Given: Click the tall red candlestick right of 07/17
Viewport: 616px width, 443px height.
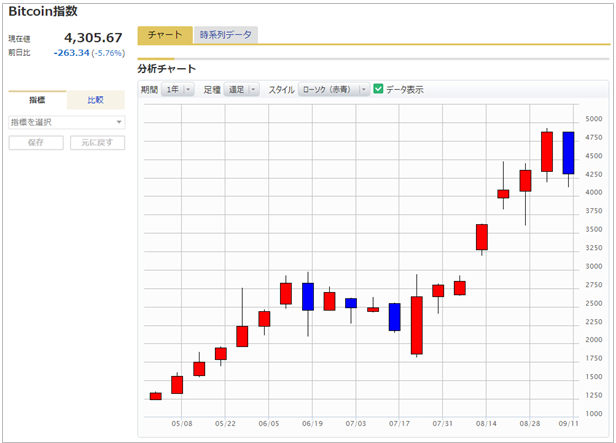Looking at the screenshot, I should 417,326.
